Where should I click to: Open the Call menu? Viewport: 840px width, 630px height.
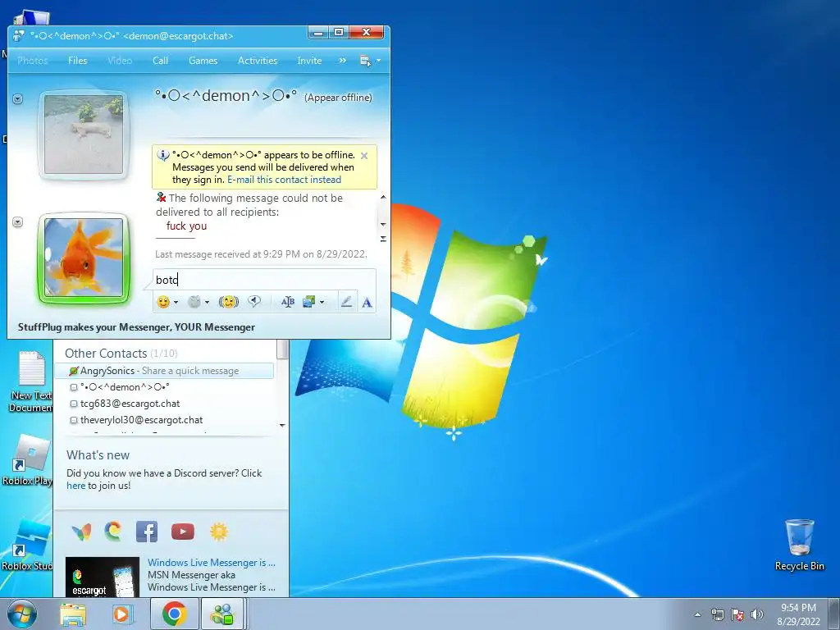tap(160, 61)
